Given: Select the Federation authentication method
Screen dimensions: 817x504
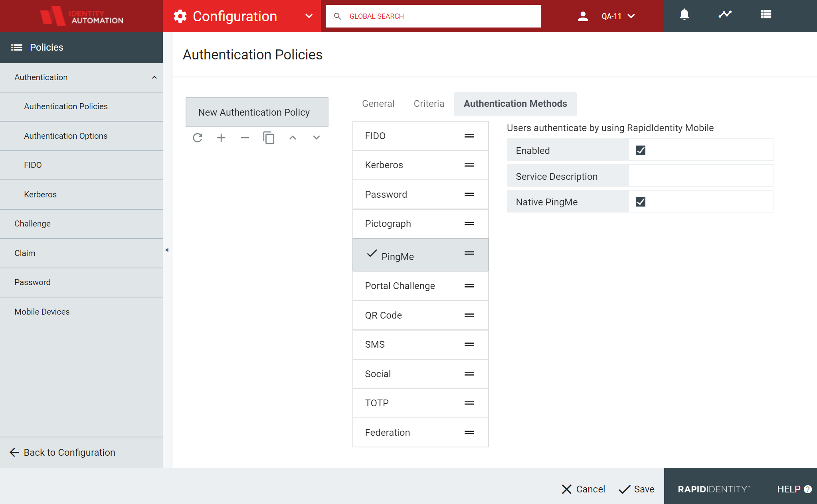Looking at the screenshot, I should pyautogui.click(x=421, y=433).
